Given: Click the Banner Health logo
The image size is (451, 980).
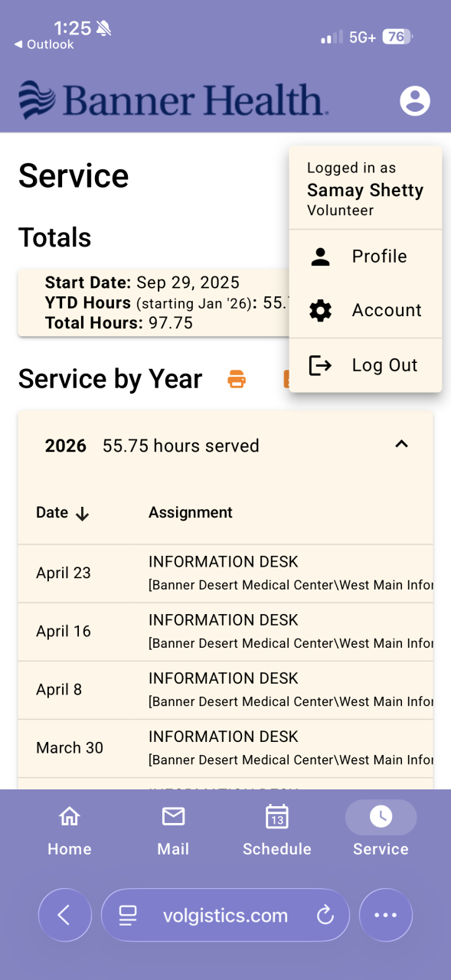Looking at the screenshot, I should tap(174, 100).
